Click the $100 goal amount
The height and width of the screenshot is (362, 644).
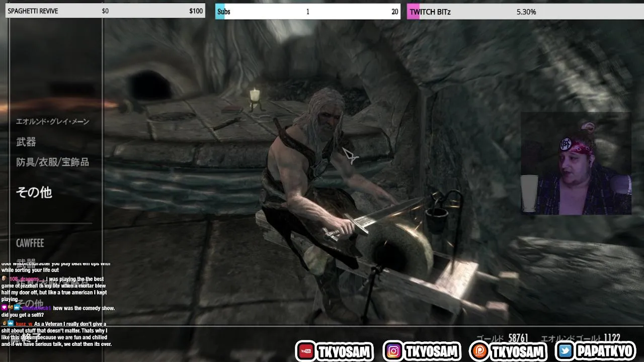click(x=196, y=11)
